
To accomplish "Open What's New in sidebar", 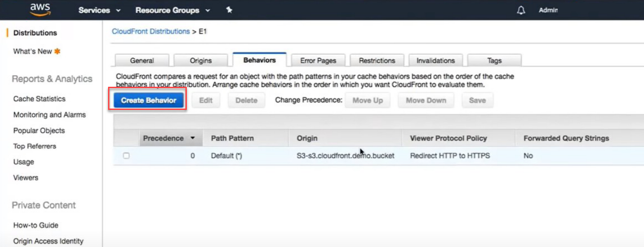I will click(x=32, y=52).
